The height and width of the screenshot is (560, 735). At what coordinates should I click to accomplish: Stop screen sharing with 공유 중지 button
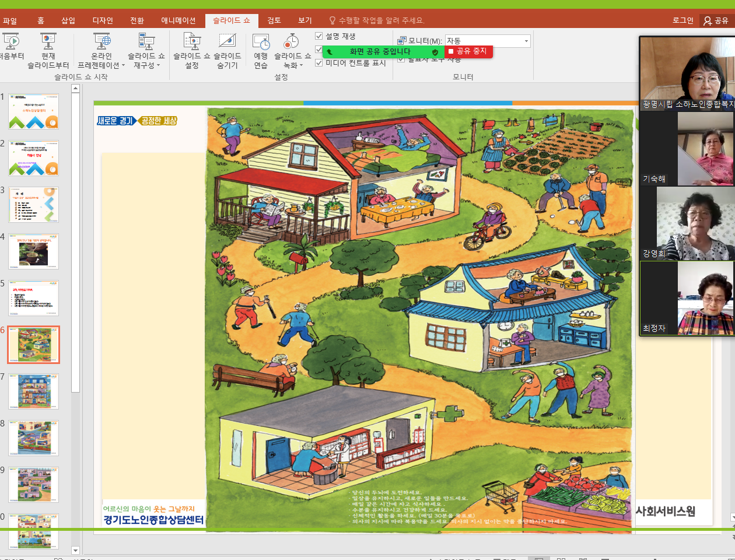469,51
